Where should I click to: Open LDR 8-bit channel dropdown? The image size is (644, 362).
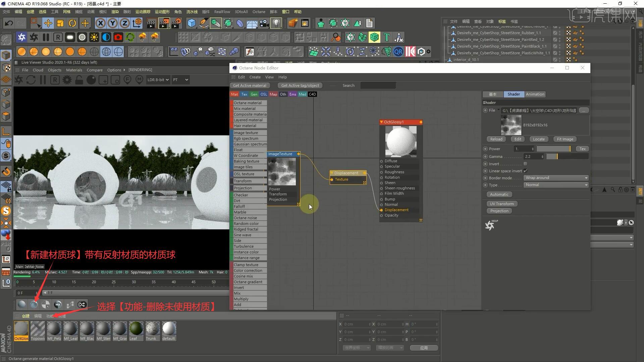(158, 80)
